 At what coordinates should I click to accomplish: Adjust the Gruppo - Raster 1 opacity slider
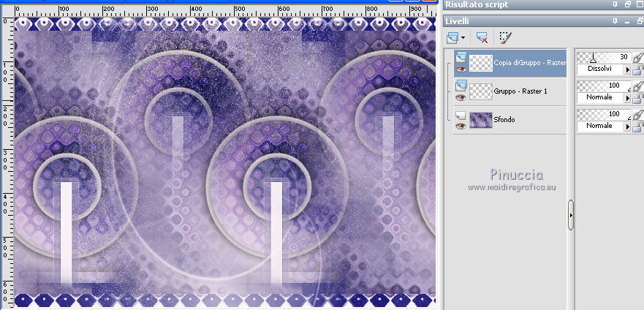[x=604, y=86]
